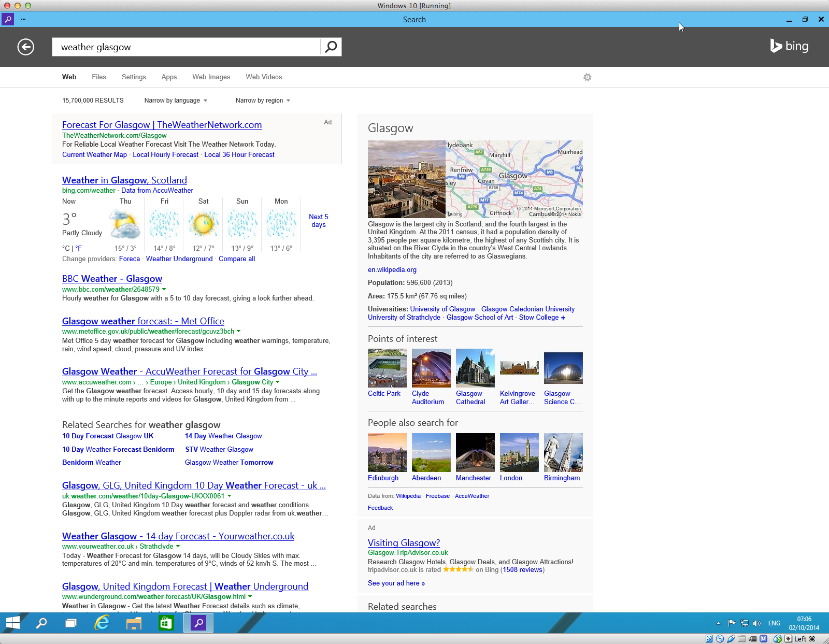Select the Web Images tab

tap(211, 77)
